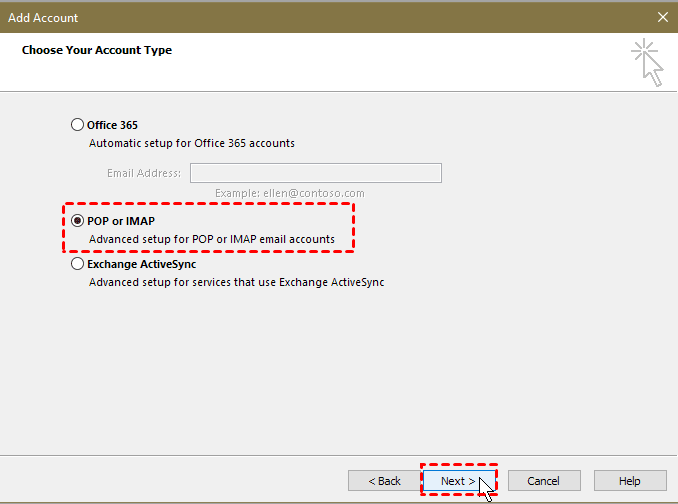Close the Add Account window
Viewport: 678px width, 504px height.
(x=662, y=18)
